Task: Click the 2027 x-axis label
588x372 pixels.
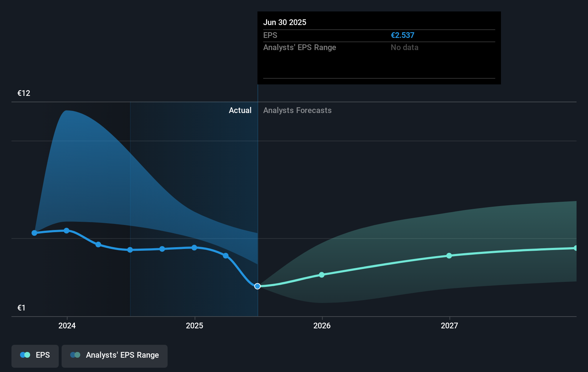Action: click(x=449, y=325)
